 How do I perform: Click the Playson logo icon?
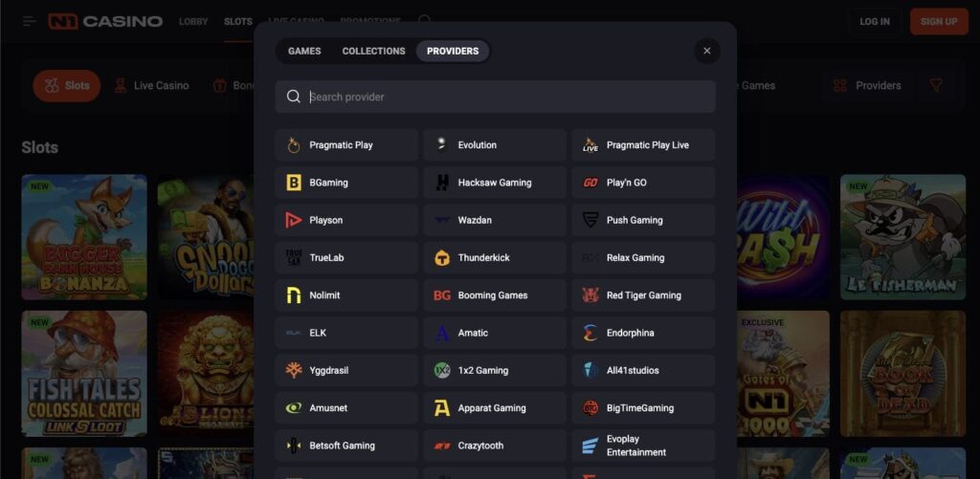click(294, 220)
